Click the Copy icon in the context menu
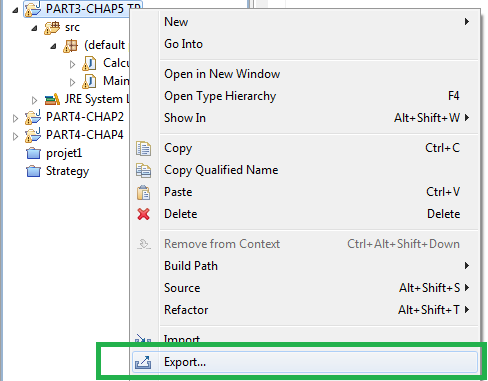 (x=143, y=148)
